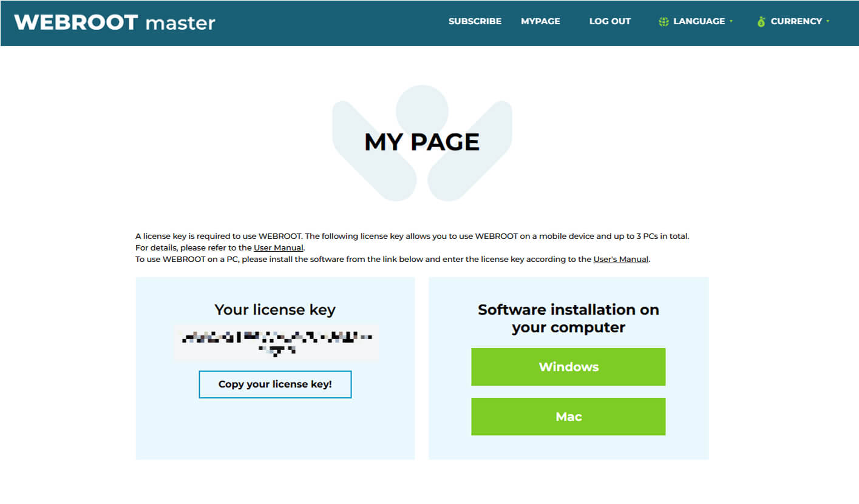The image size is (859, 504).
Task: Click the green globe icon
Action: click(664, 22)
